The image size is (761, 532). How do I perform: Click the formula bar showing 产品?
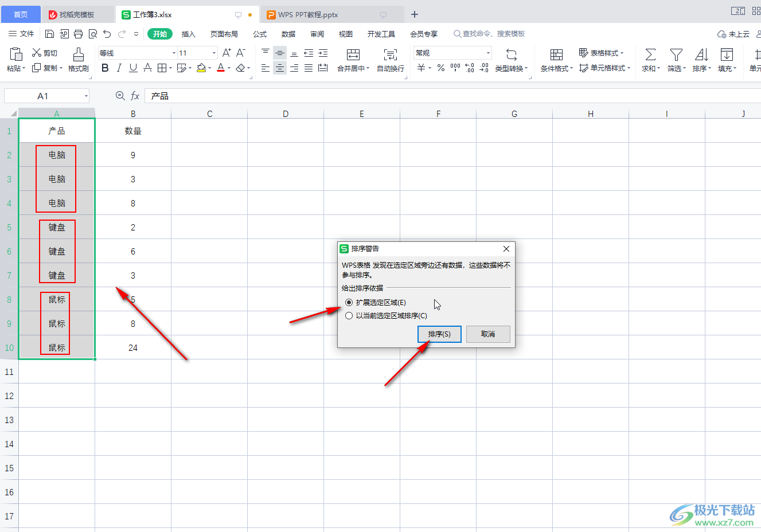[452, 96]
